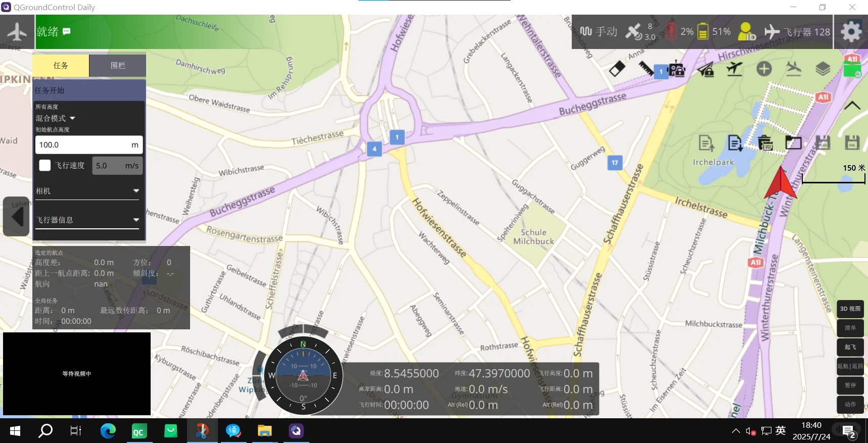This screenshot has height=443, width=868.
Task: Click the blue waypoint 17 map marker
Action: tap(615, 163)
